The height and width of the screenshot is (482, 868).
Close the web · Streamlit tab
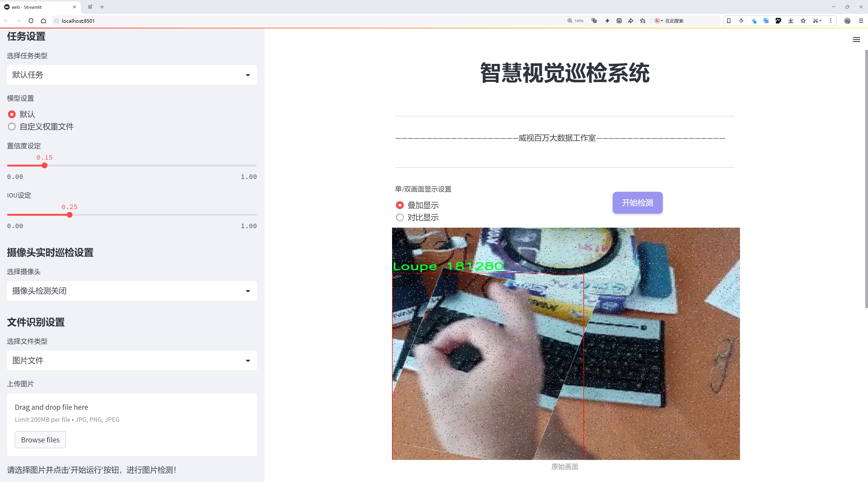pyautogui.click(x=74, y=7)
